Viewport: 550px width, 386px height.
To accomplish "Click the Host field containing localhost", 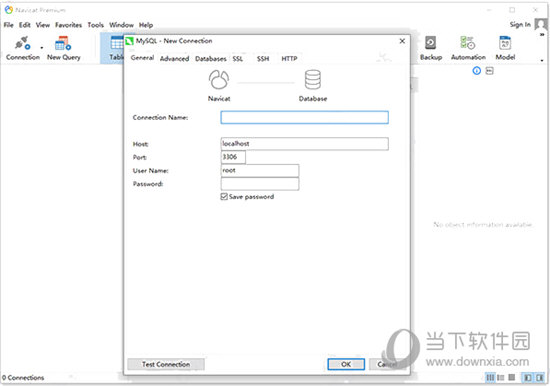I will click(x=304, y=144).
